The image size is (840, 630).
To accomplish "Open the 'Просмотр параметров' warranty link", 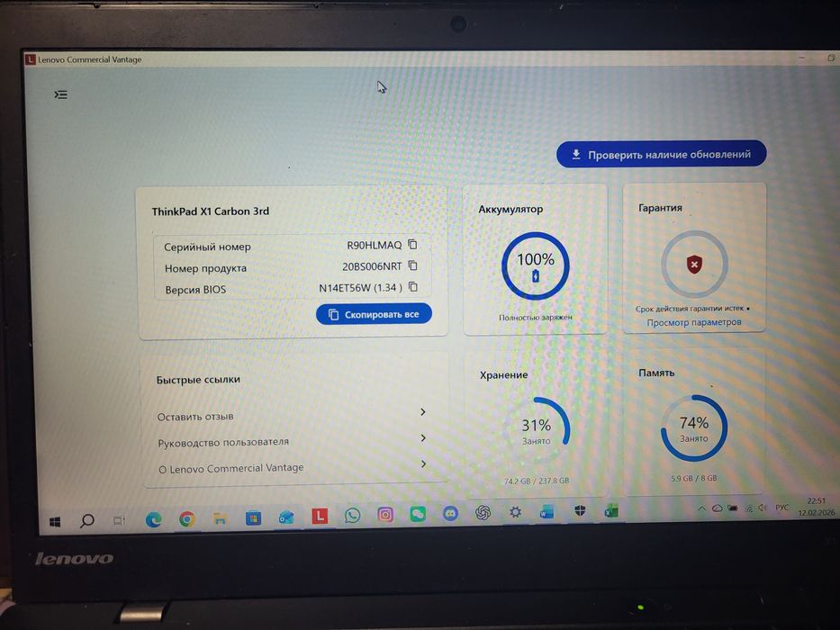I will (694, 322).
